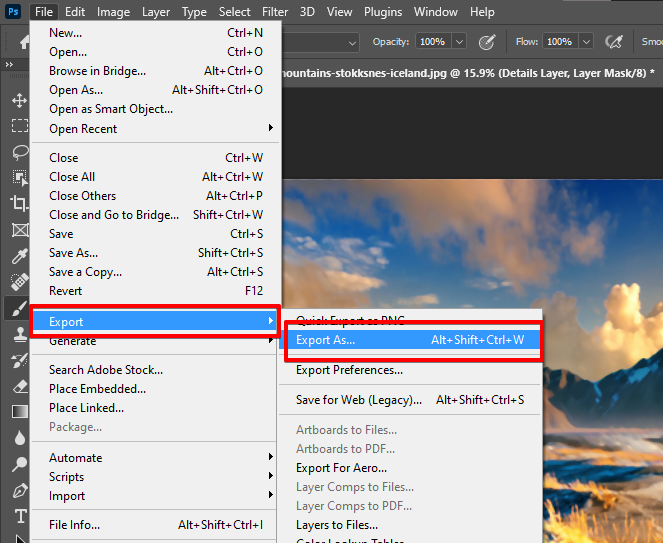Toggle pressure for opacity icon
Screen dimensions: 663x543
pos(487,41)
